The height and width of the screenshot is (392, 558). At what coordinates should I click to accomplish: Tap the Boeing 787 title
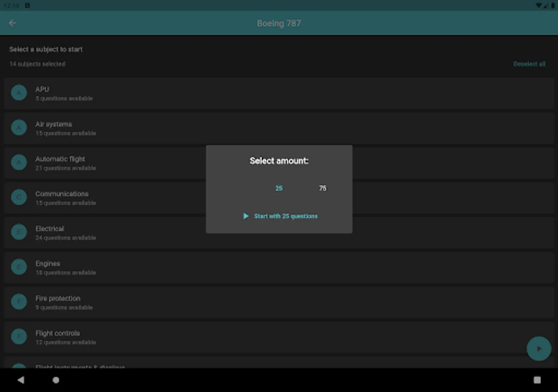click(279, 23)
